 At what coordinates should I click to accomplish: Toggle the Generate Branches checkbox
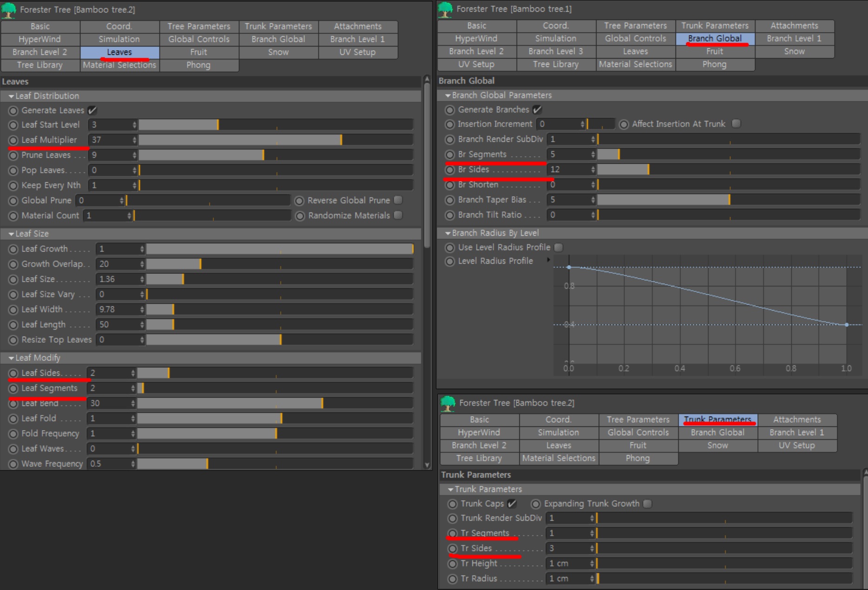coord(537,110)
